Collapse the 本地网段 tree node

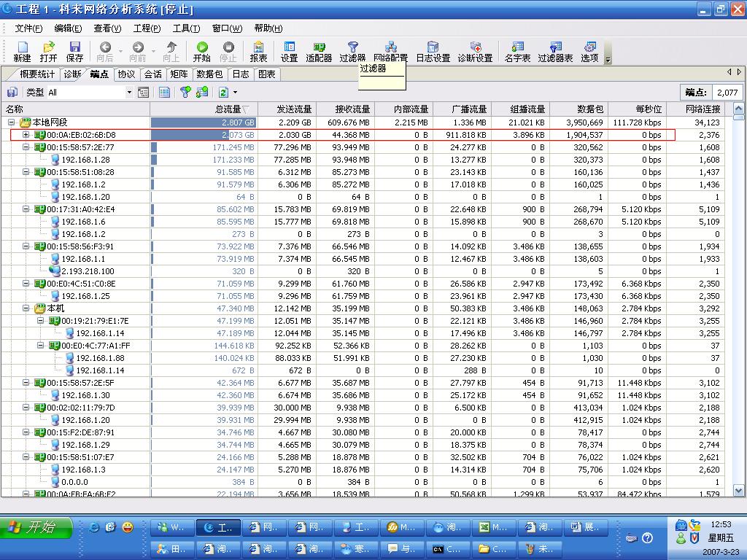coord(11,122)
